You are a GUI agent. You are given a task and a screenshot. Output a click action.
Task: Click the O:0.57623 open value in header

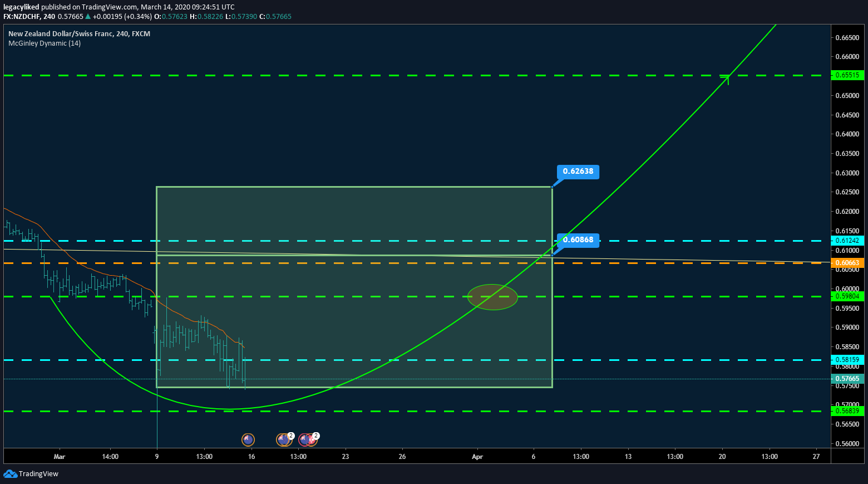click(171, 17)
